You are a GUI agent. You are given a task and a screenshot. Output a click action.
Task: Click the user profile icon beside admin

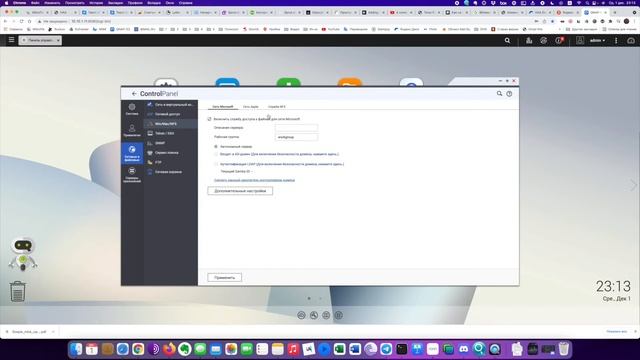[x=580, y=40]
